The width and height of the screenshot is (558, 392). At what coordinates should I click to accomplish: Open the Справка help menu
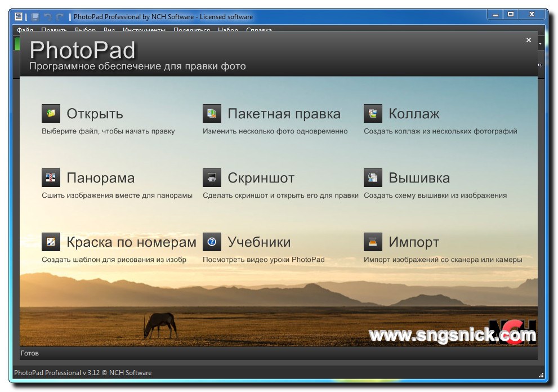tap(258, 30)
